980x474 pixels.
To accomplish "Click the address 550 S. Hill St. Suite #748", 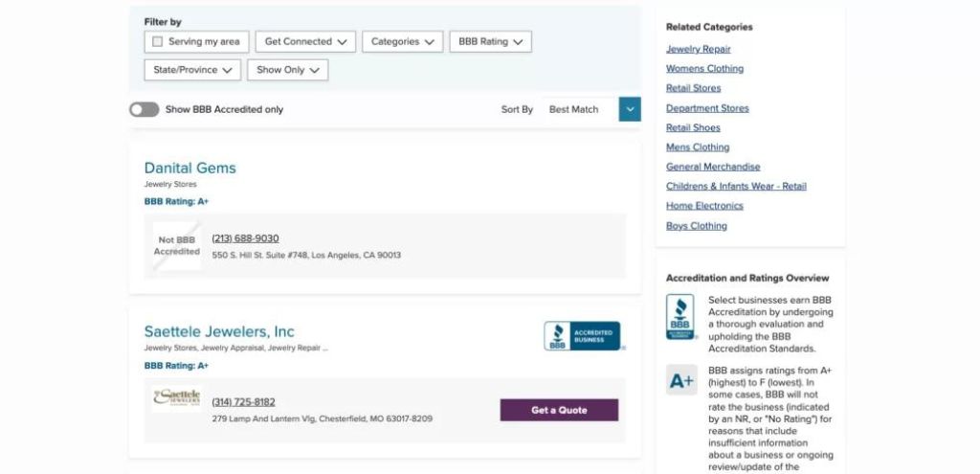I will (306, 255).
